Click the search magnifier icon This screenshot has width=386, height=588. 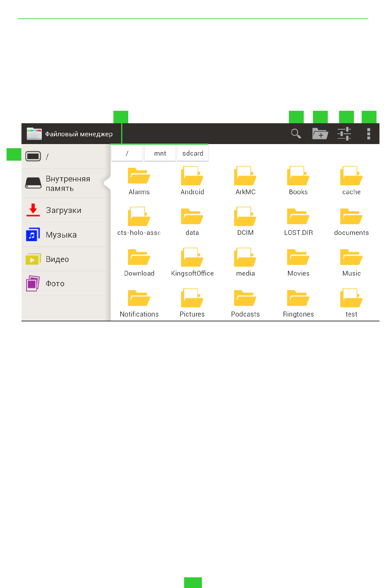click(x=296, y=134)
